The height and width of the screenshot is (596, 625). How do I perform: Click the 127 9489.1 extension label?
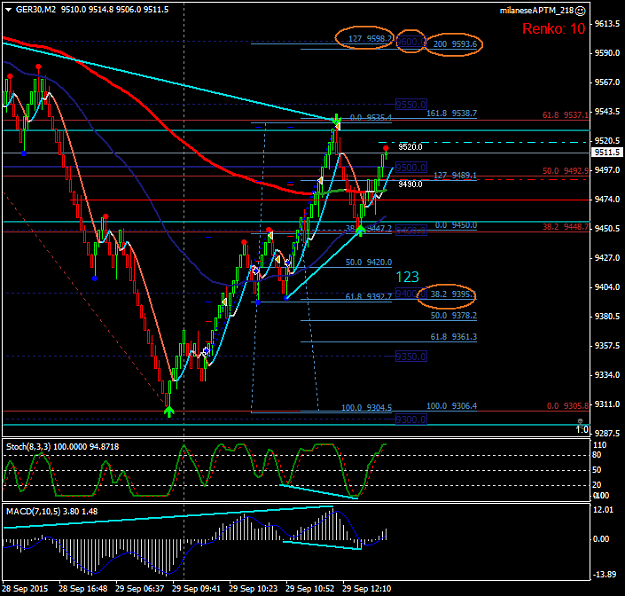(x=455, y=175)
